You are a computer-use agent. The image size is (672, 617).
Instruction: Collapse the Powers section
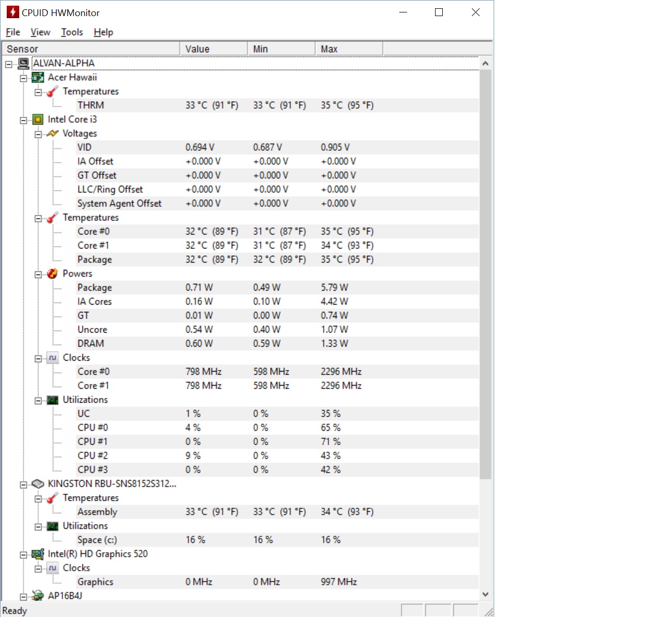pos(38,275)
